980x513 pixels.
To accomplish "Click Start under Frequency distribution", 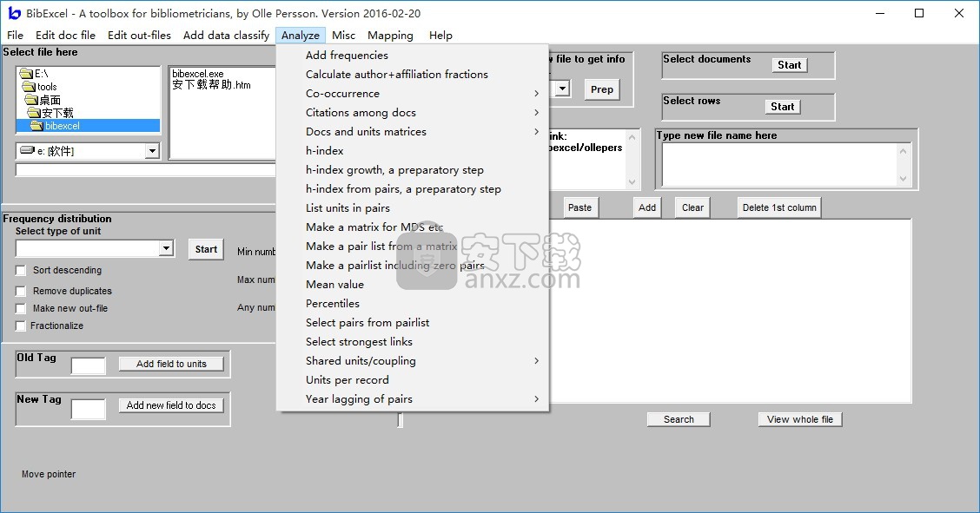I will (206, 250).
